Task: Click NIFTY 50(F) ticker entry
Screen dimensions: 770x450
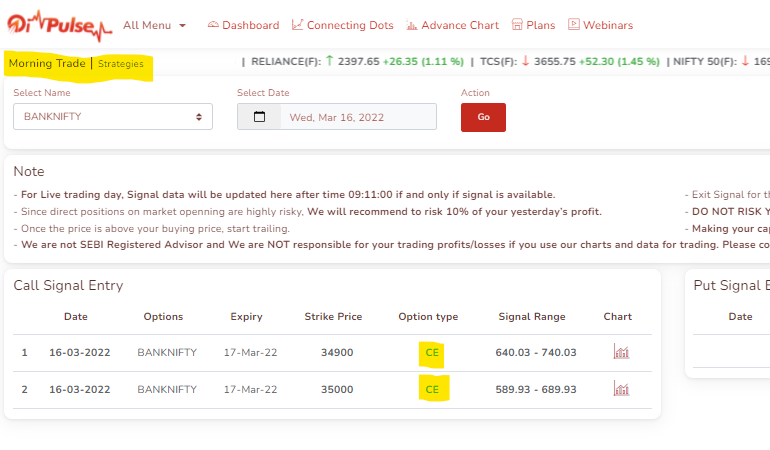Action: pos(721,61)
